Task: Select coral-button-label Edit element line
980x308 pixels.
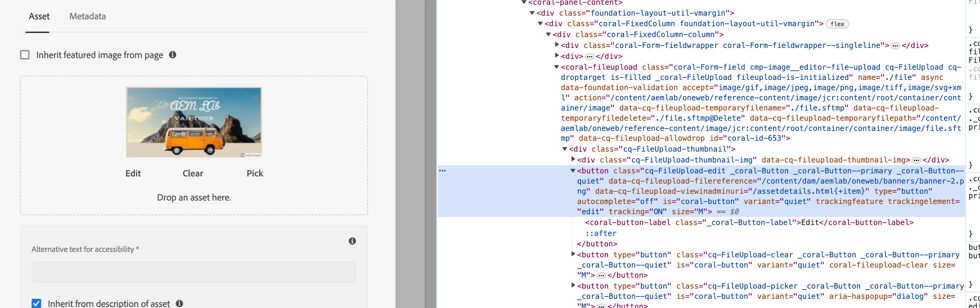Action: click(749, 222)
